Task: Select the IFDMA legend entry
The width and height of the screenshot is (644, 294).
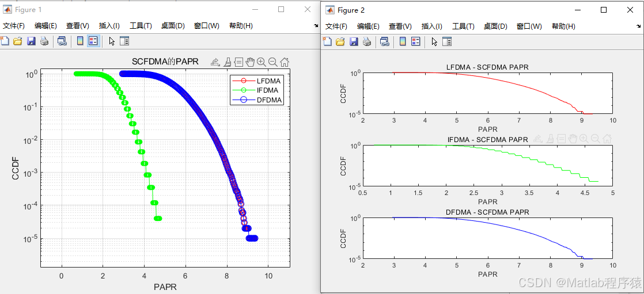Action: coord(257,90)
